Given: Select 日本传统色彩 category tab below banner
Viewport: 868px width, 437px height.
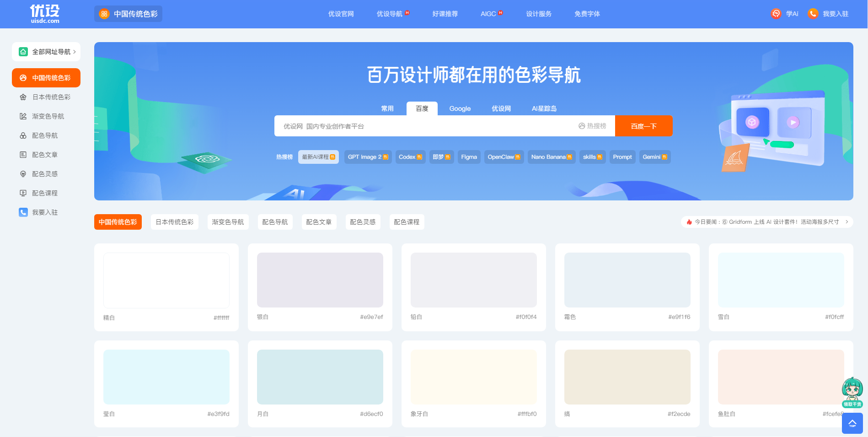Looking at the screenshot, I should (175, 222).
